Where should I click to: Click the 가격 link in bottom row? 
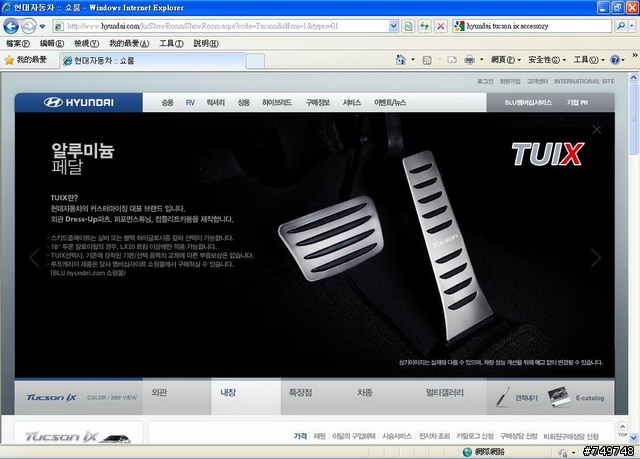(x=300, y=436)
